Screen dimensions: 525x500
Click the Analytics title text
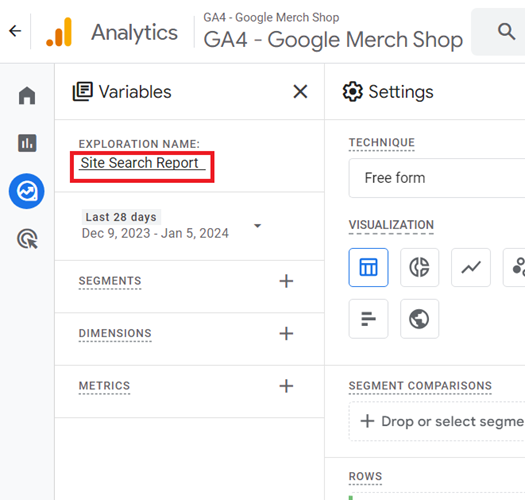click(x=135, y=32)
